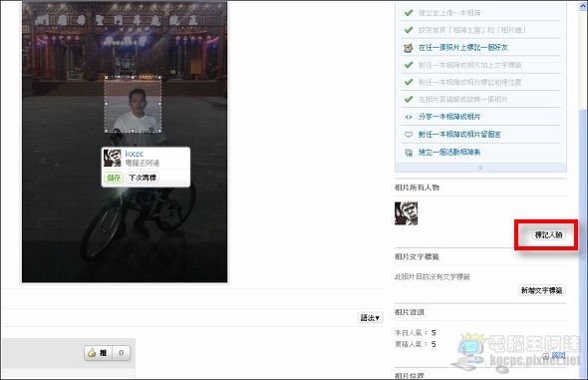588x380 pixels.
Task: Click the completed task 對任一本相簿或相片加上文字標籤
Action: click(x=469, y=65)
